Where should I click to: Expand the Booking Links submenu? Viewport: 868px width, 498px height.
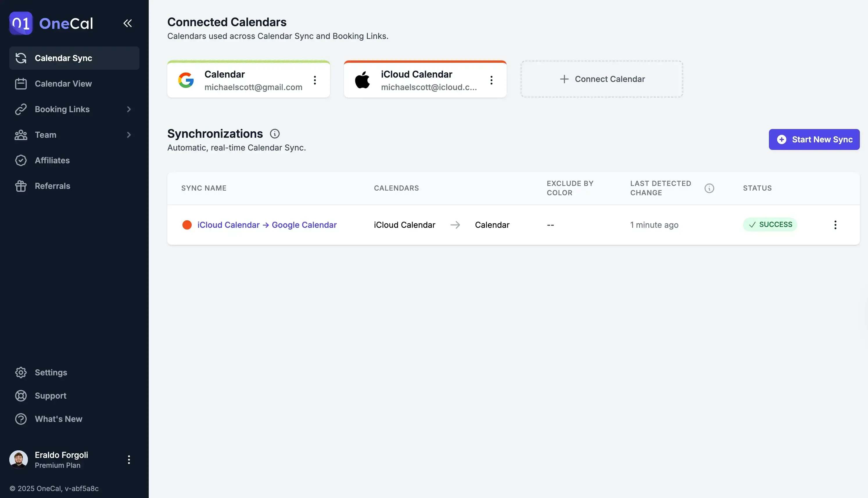(128, 109)
